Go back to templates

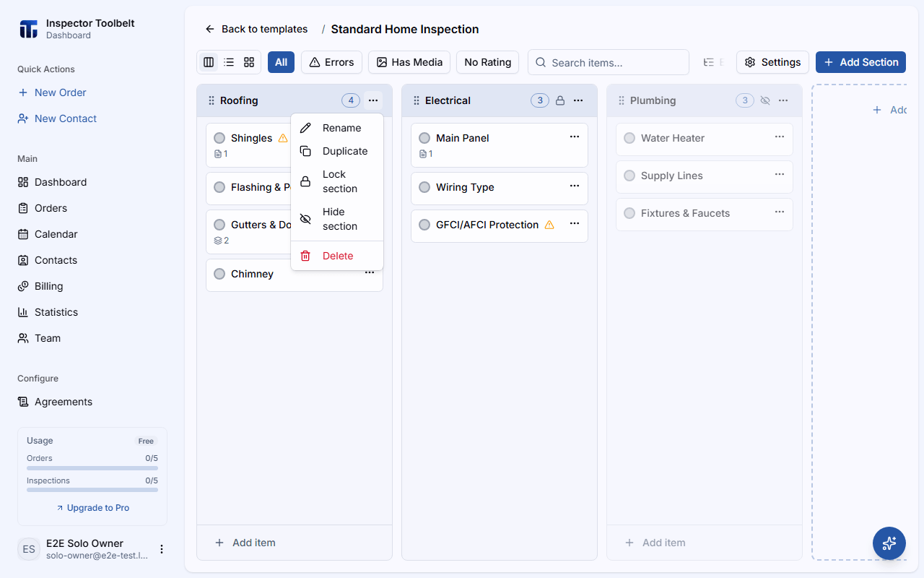pos(256,29)
